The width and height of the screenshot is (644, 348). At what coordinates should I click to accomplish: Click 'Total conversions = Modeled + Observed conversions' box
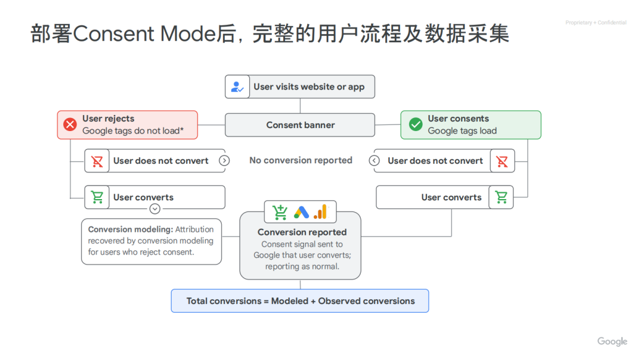pyautogui.click(x=300, y=301)
